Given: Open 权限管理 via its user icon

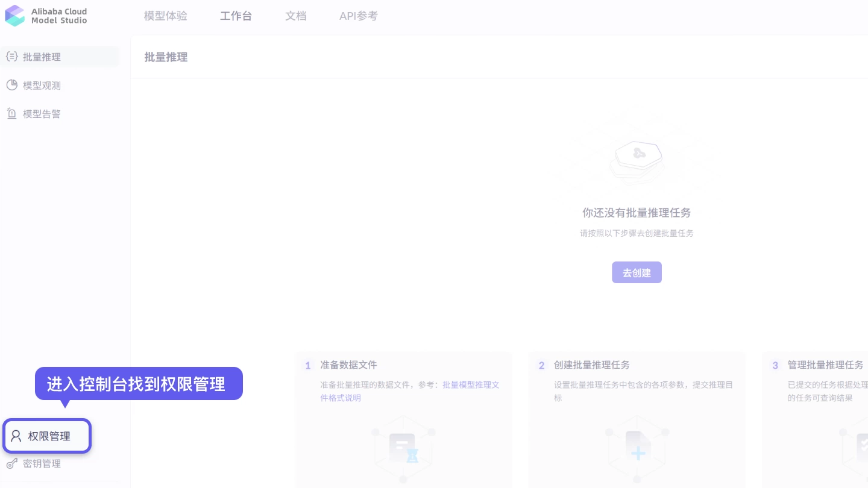Looking at the screenshot, I should pyautogui.click(x=16, y=436).
